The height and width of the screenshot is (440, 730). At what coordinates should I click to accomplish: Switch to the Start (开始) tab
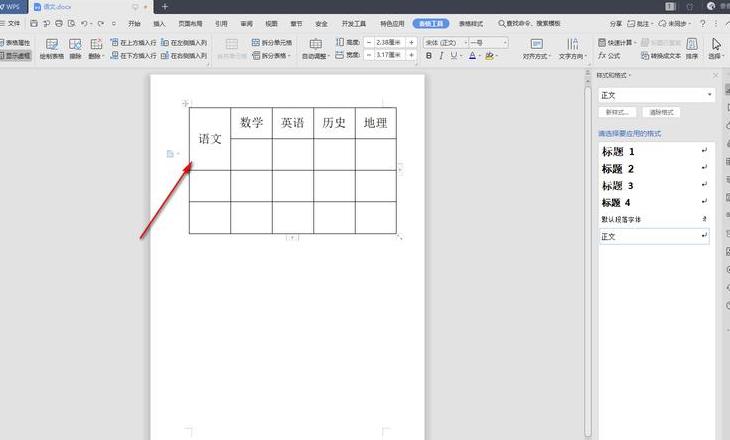pos(134,23)
